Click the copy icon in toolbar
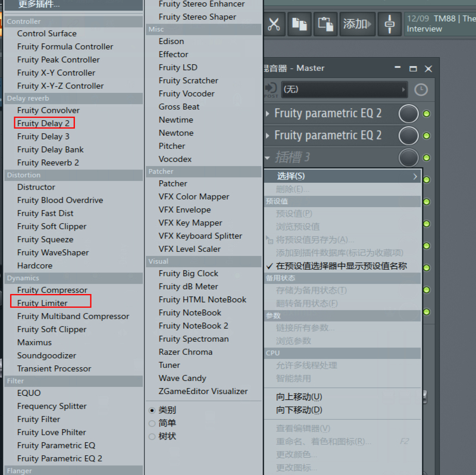The image size is (476, 475). (299, 24)
